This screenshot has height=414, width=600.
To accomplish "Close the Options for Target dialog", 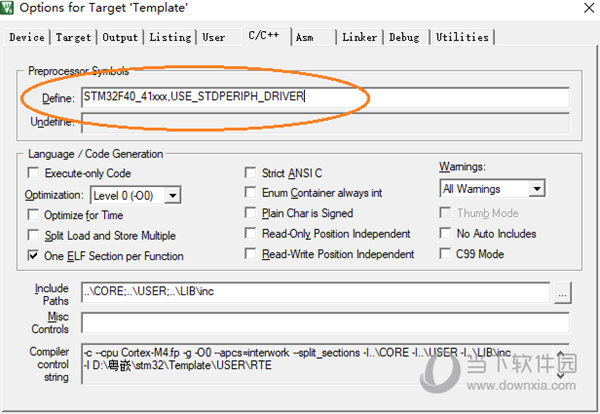I will click(x=589, y=8).
